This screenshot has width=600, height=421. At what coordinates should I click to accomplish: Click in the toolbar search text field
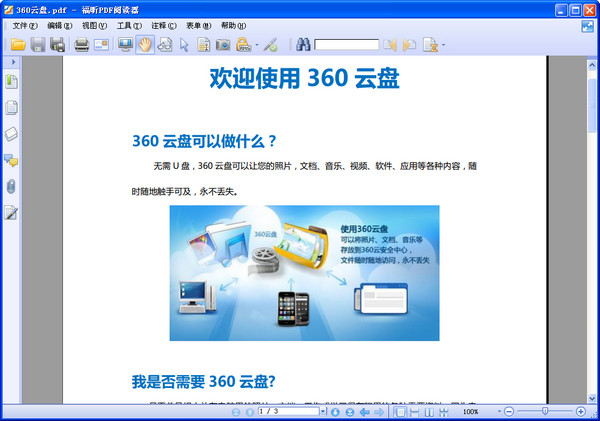(x=346, y=45)
